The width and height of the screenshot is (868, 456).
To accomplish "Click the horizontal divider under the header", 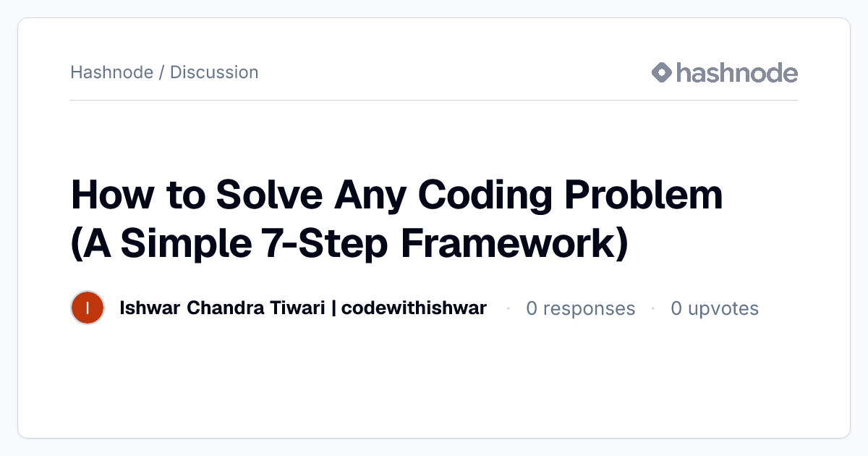I will [434, 100].
